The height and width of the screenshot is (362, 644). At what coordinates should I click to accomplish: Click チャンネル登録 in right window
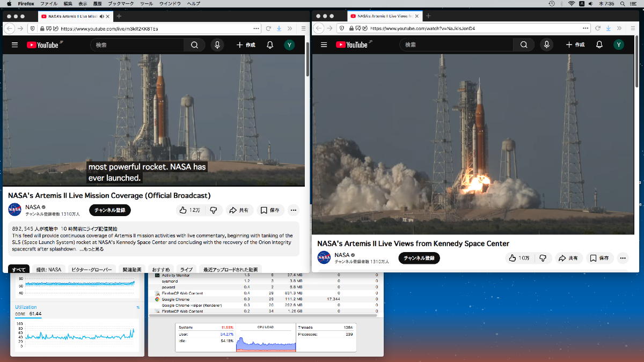pos(419,258)
